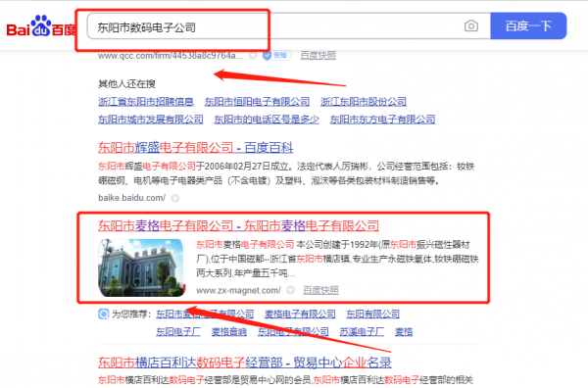
Task: Click the 百度一下 search button
Action: pos(528,25)
